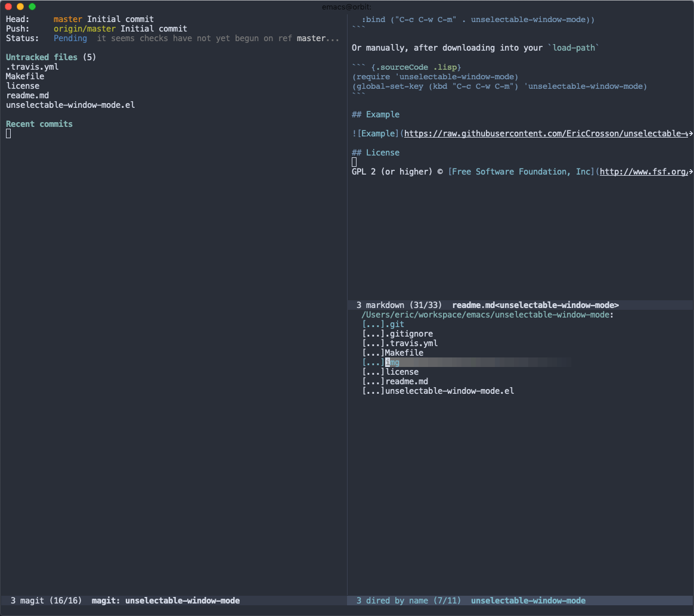Click the global-set-key code line in readme
Image resolution: width=694 pixels, height=616 pixels.
tap(499, 86)
